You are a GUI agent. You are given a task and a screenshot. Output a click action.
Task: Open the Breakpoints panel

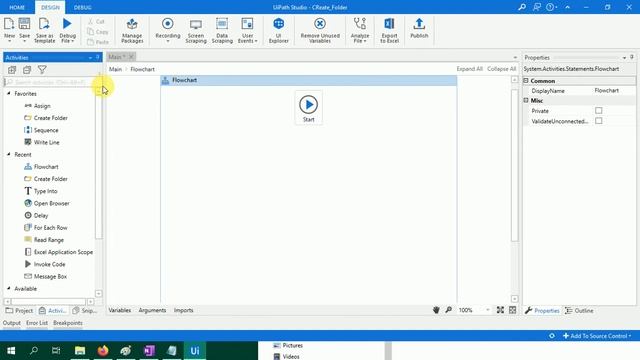point(68,323)
